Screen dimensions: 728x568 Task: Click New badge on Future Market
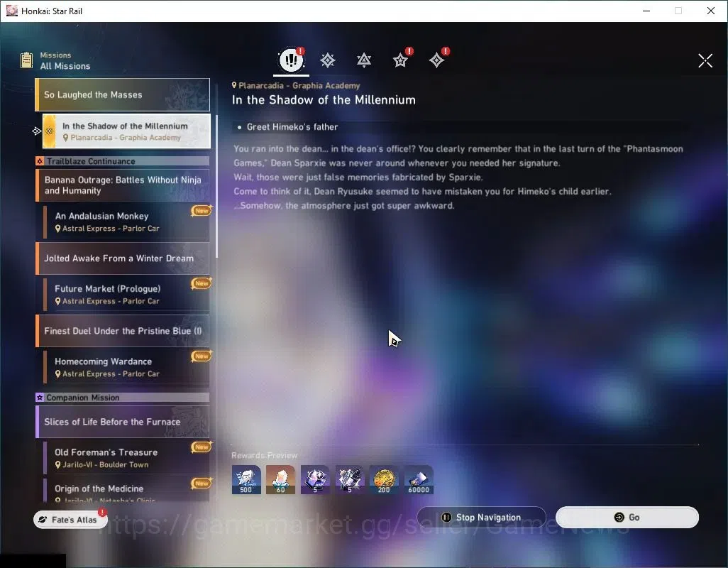(202, 283)
